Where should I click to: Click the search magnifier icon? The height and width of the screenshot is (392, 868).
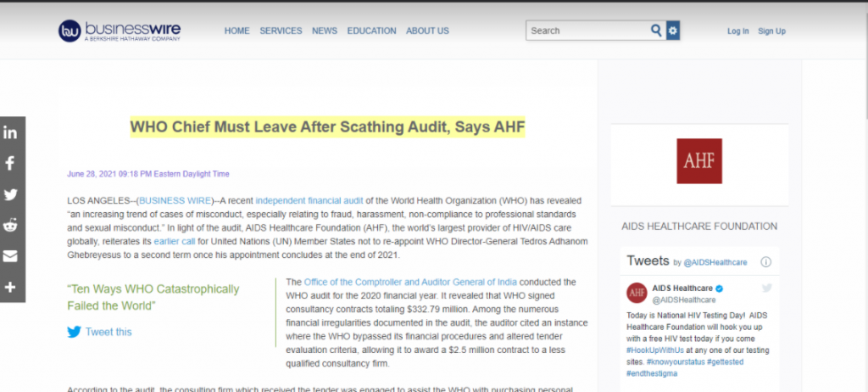click(656, 31)
